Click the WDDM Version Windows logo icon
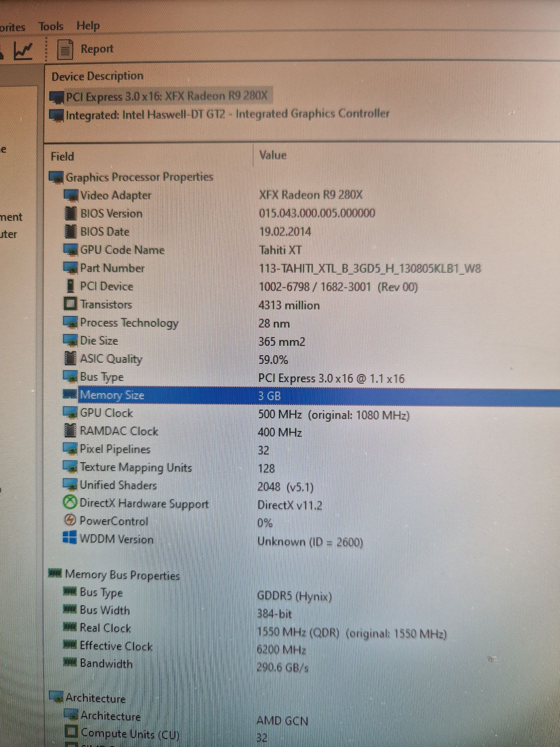The image size is (560, 747). coord(70,538)
